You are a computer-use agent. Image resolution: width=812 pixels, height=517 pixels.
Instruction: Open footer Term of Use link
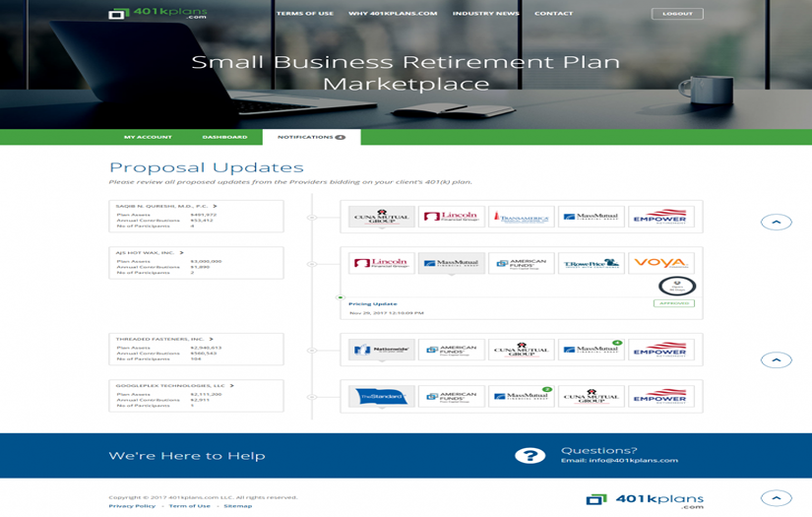[190, 506]
